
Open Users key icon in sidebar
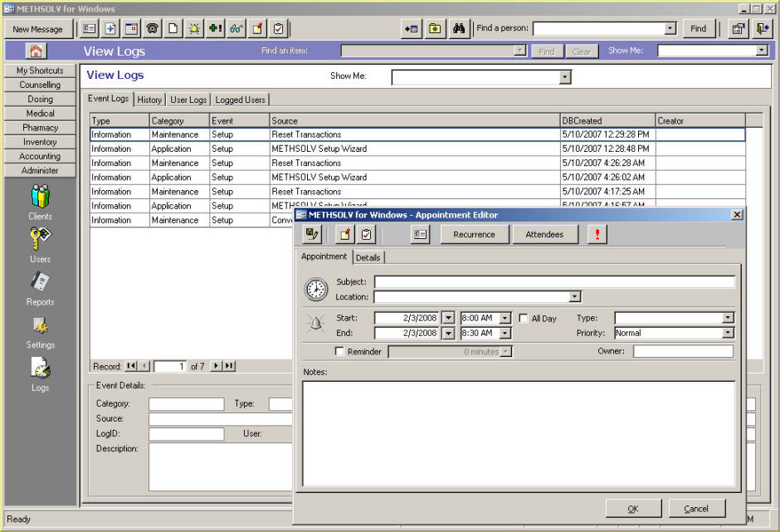(41, 245)
